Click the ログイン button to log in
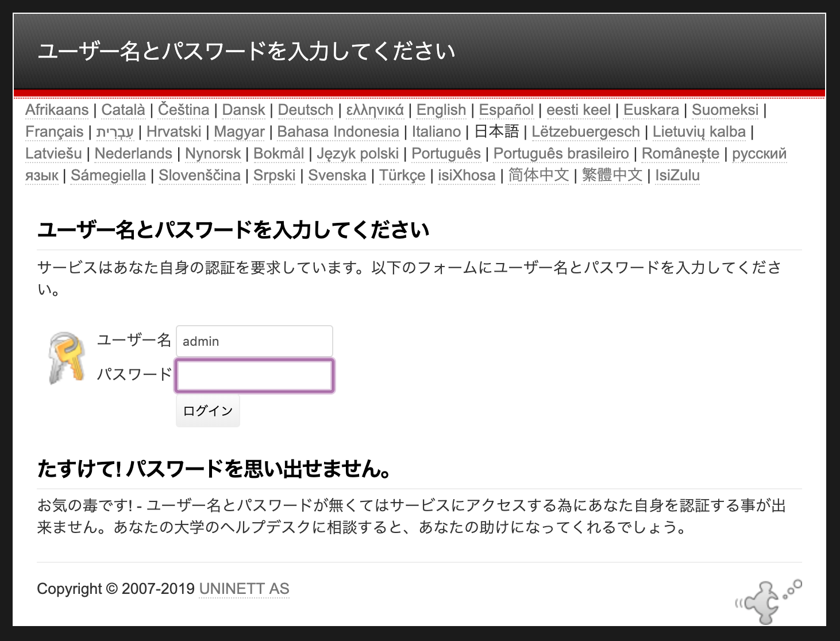This screenshot has width=840, height=641. coord(207,410)
